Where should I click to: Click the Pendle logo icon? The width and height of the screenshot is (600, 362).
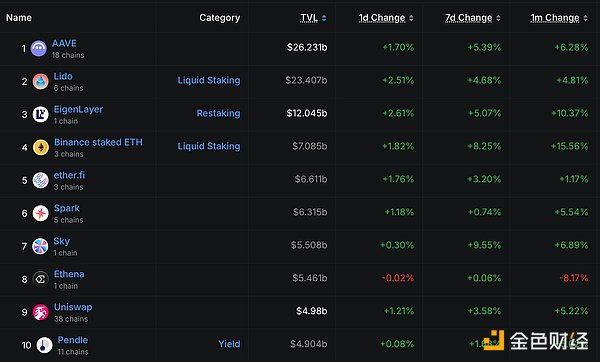pos(44,345)
